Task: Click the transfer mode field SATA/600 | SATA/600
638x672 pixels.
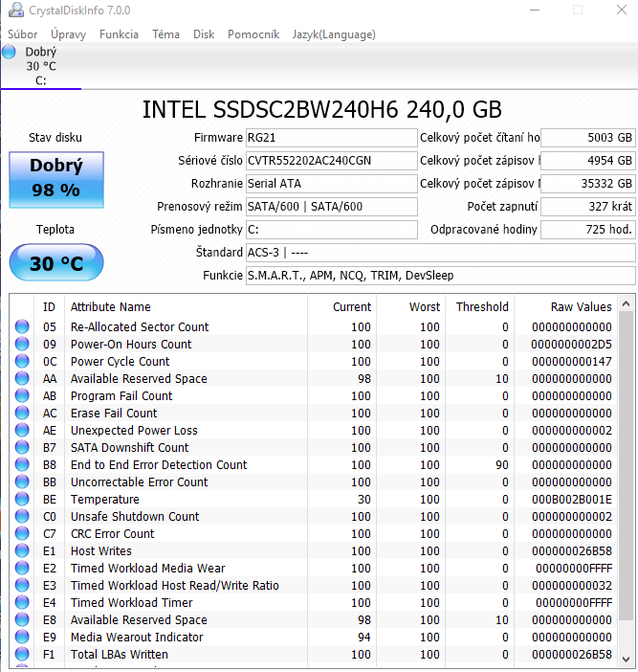Action: click(331, 207)
